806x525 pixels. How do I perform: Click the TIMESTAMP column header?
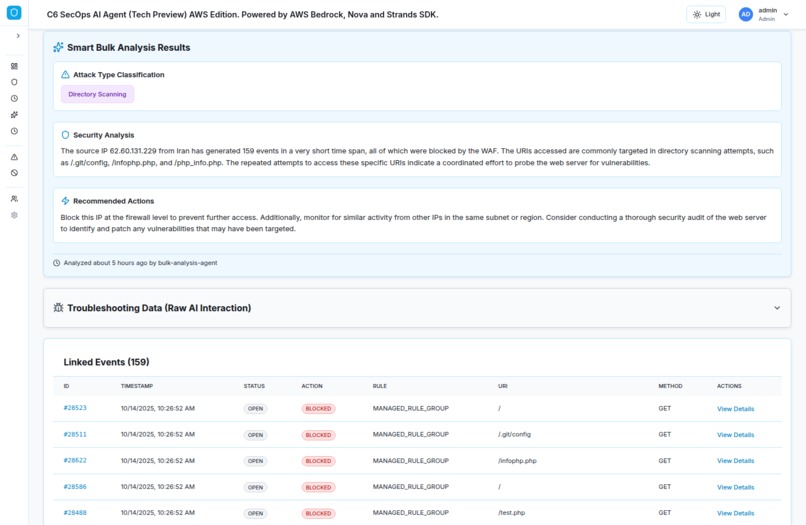pyautogui.click(x=137, y=386)
